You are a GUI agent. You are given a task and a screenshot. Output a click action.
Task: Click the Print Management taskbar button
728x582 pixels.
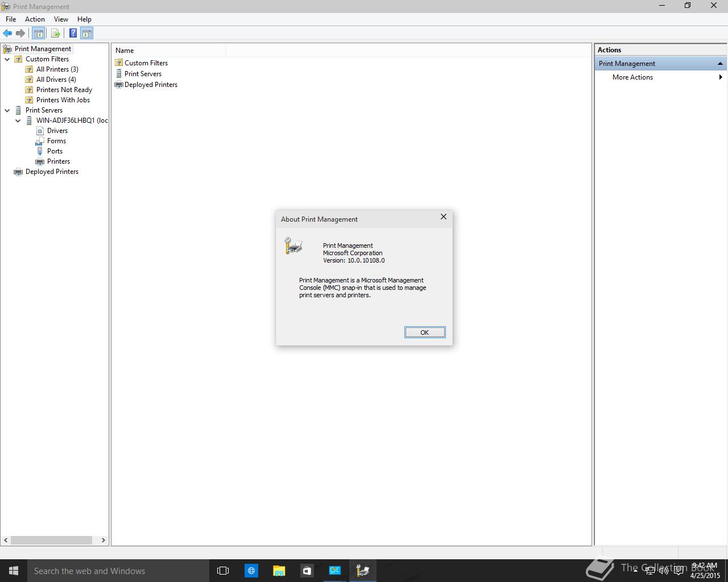[x=362, y=571]
